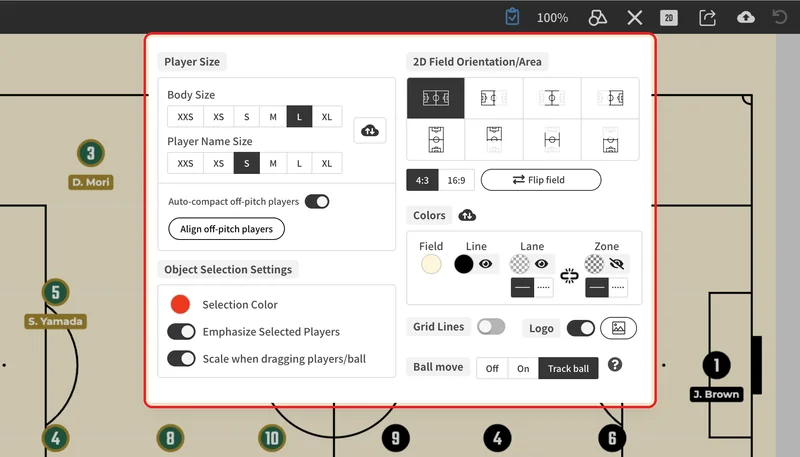
Task: Choose 4:3 aspect ratio
Action: [422, 180]
